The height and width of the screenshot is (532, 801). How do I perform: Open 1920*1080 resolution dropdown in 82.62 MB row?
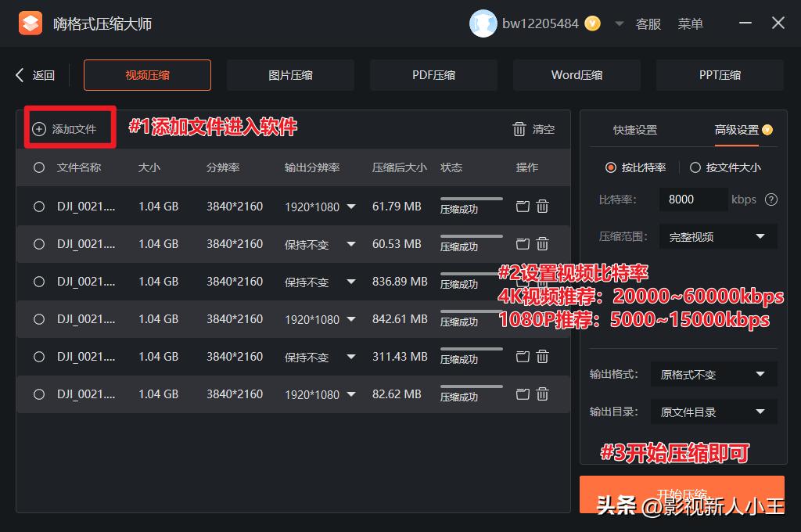tap(351, 394)
